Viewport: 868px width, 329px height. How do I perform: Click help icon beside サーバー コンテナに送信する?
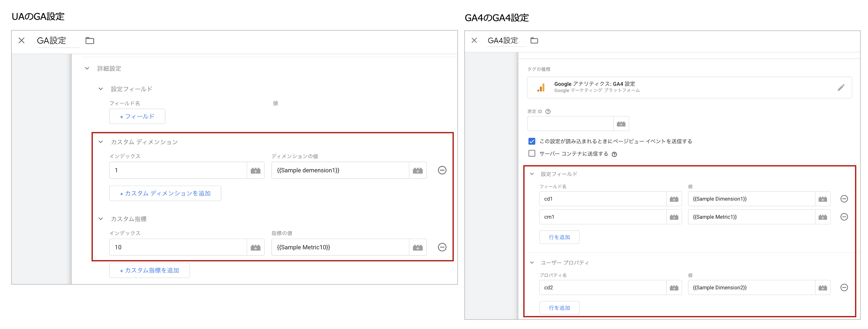614,154
